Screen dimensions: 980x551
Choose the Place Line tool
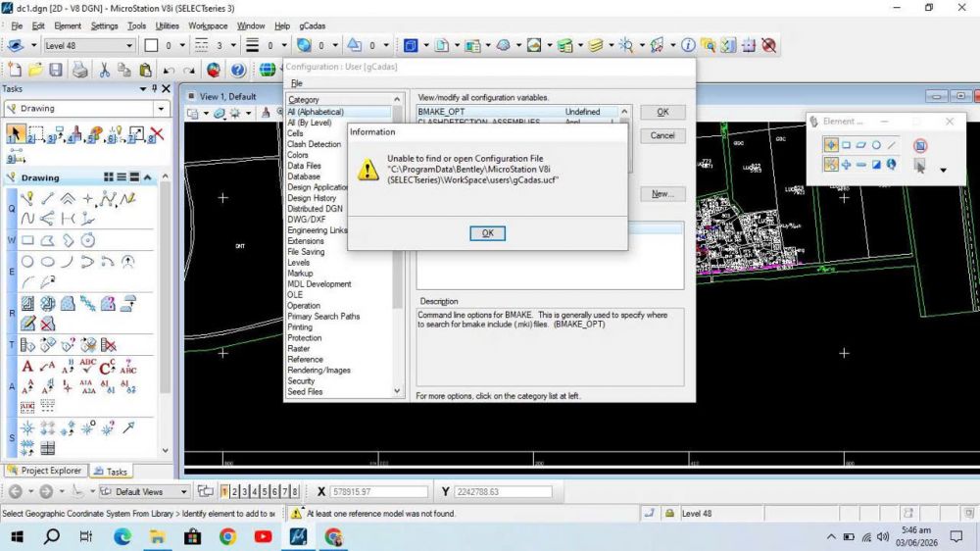click(47, 199)
